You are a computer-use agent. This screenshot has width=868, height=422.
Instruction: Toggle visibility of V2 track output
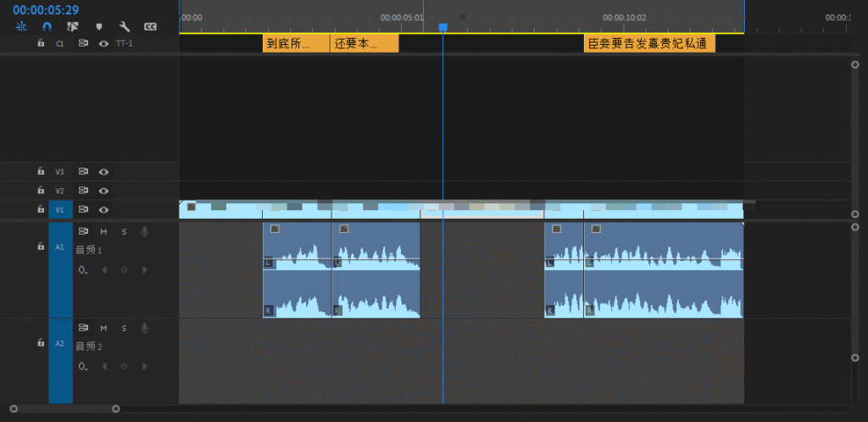103,191
